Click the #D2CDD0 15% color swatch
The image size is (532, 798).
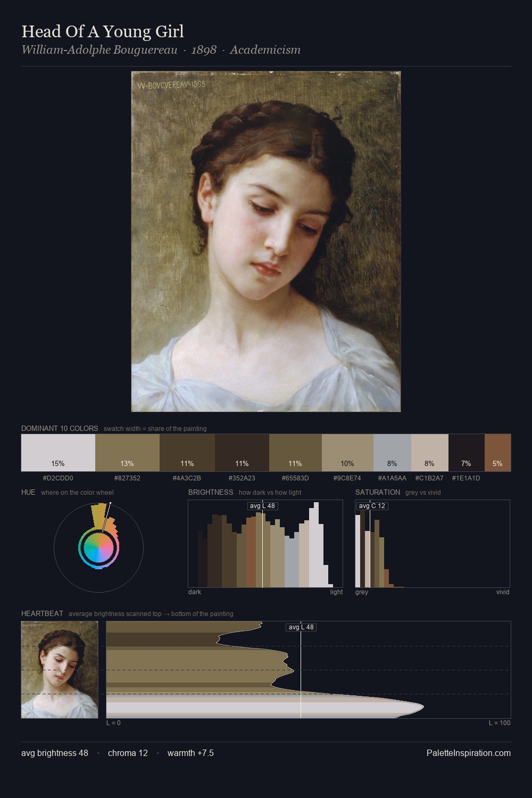[x=58, y=453]
